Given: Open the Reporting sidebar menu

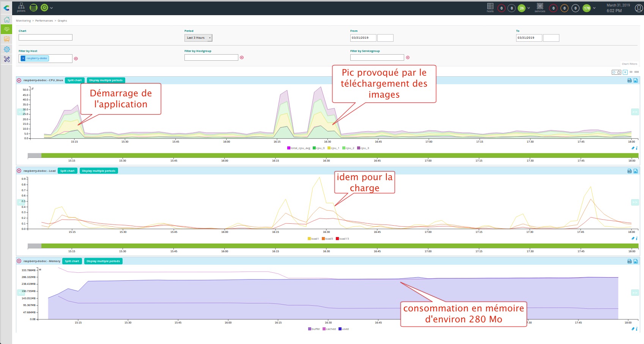Looking at the screenshot, I should pos(6,39).
